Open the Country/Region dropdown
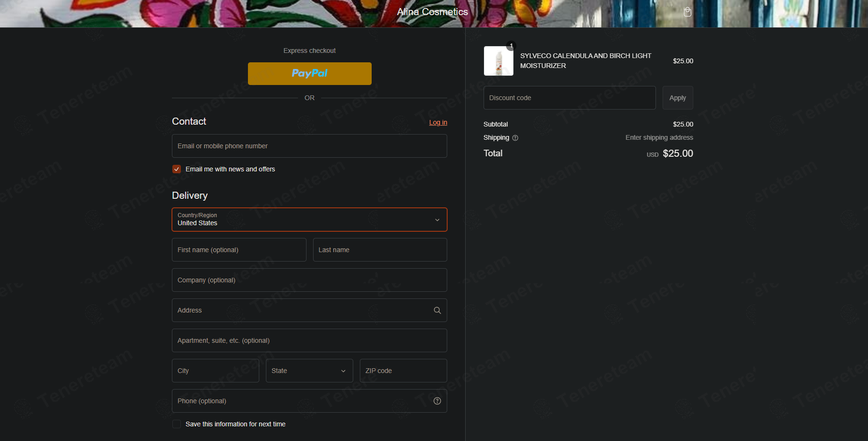 coord(309,220)
